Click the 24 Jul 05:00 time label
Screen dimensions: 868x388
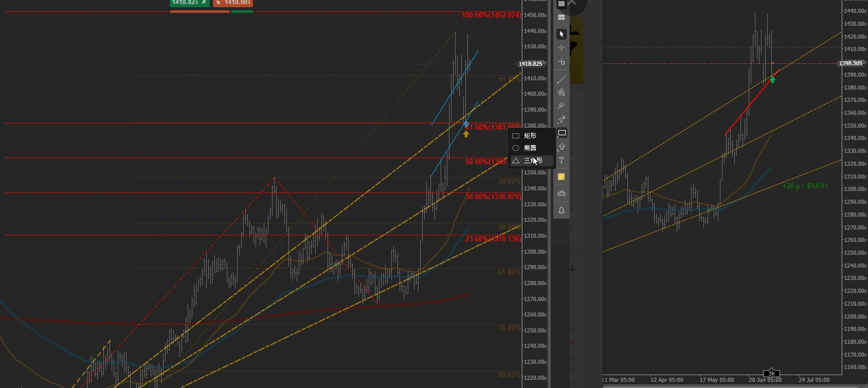814,380
